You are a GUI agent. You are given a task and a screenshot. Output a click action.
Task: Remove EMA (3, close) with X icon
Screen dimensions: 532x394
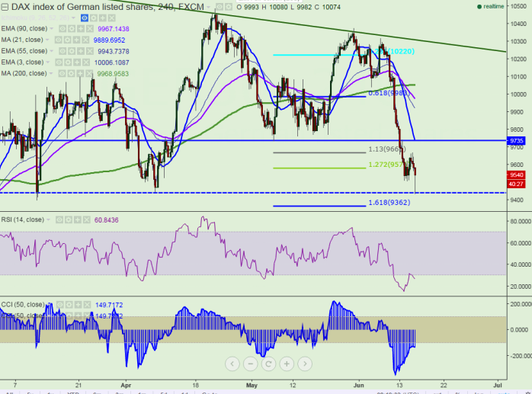[86, 62]
